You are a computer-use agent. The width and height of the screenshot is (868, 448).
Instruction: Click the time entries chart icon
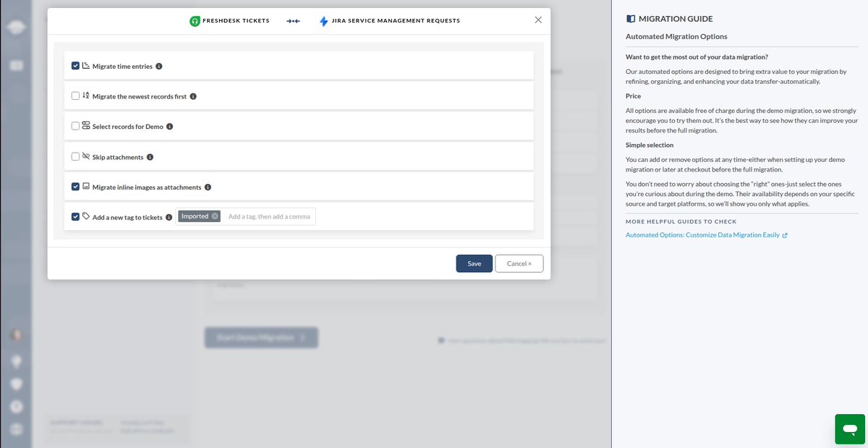(85, 66)
